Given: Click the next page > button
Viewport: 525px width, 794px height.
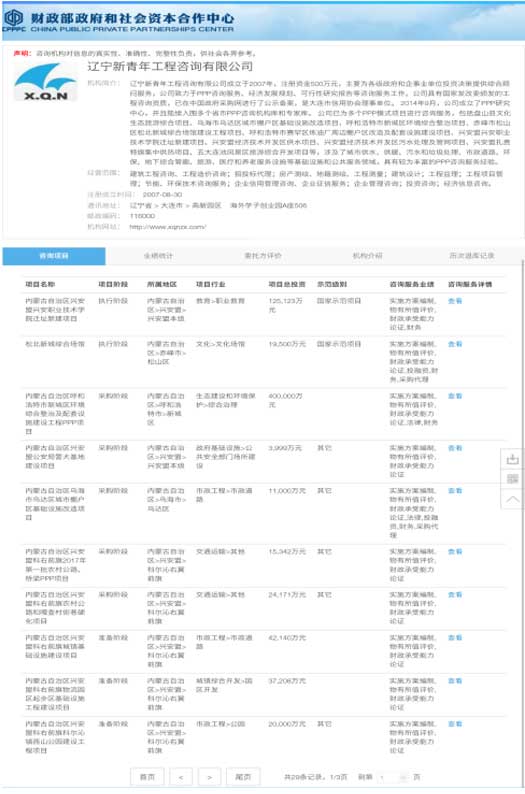Looking at the screenshot, I should (x=209, y=777).
